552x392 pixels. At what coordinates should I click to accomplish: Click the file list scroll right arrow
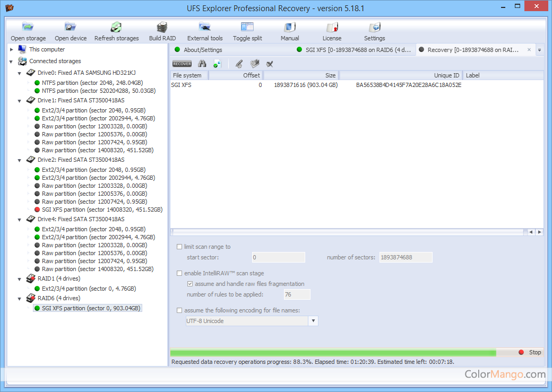point(539,232)
